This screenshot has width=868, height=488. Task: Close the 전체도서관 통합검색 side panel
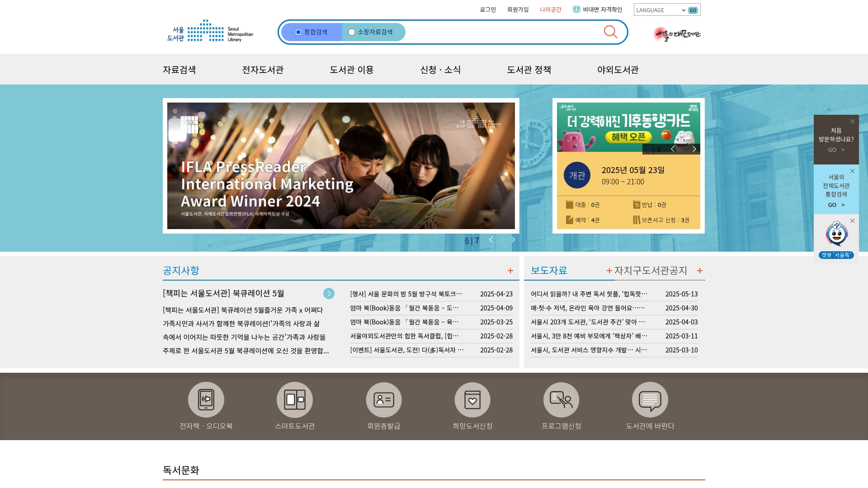pyautogui.click(x=852, y=171)
